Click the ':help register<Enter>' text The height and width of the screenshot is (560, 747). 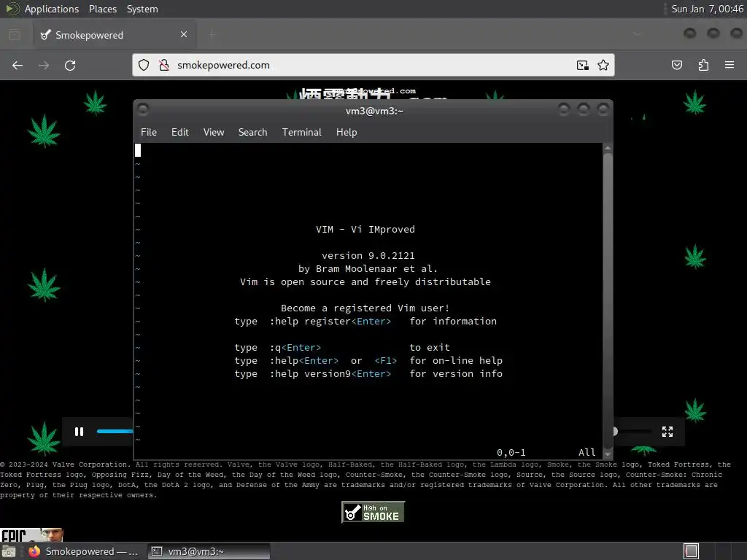[330, 322]
